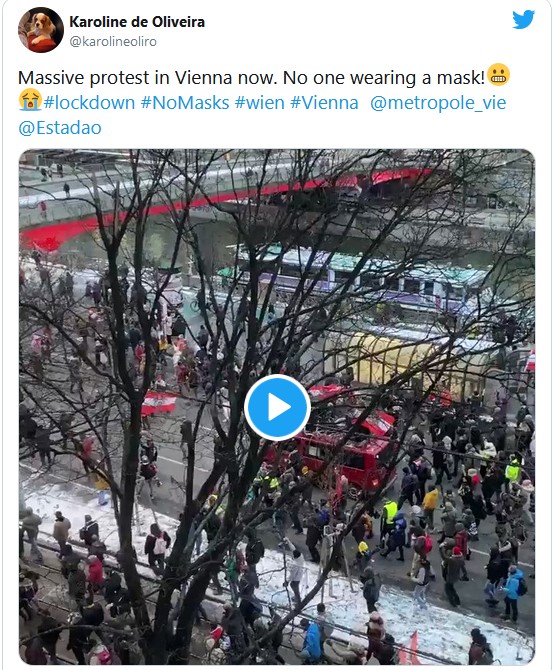
Task: Open Karoline de Oliveira's dog profile picture
Action: [x=41, y=30]
